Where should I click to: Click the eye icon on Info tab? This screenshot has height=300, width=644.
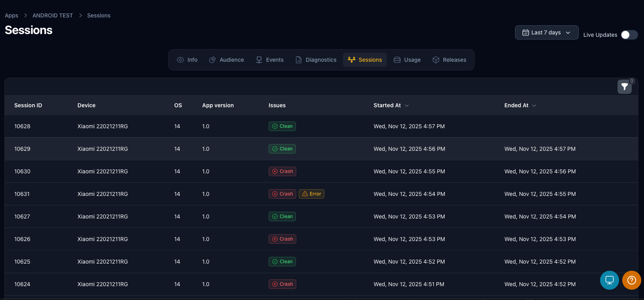point(180,60)
